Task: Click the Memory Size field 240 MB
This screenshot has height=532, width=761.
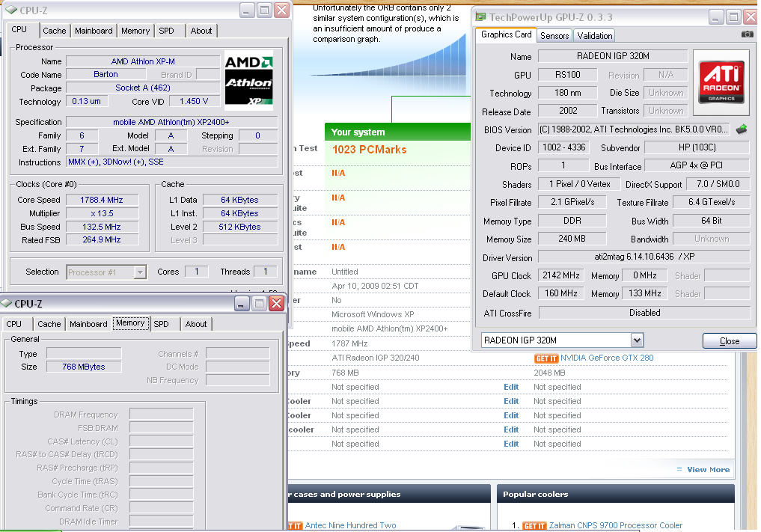Action: click(x=572, y=239)
